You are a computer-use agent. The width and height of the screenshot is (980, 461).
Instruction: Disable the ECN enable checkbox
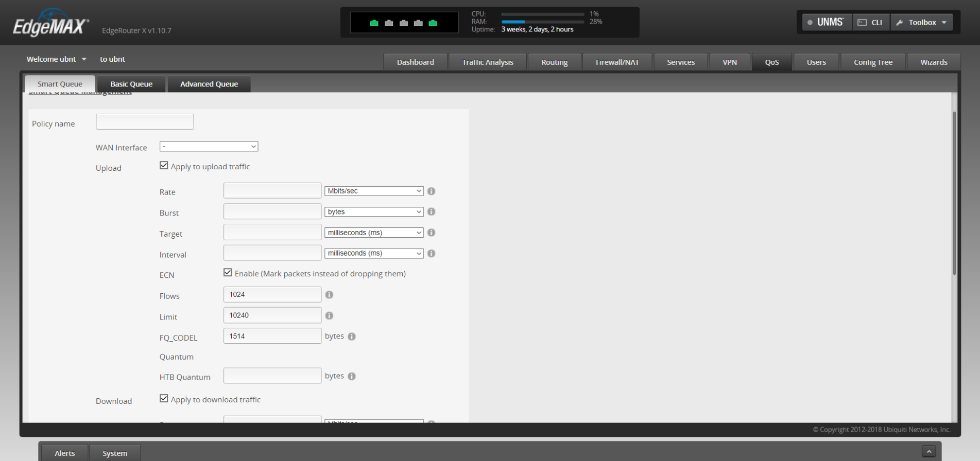228,273
